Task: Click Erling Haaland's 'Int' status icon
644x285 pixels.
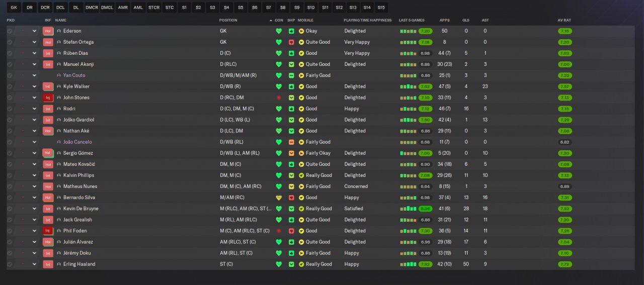Action: point(48,264)
